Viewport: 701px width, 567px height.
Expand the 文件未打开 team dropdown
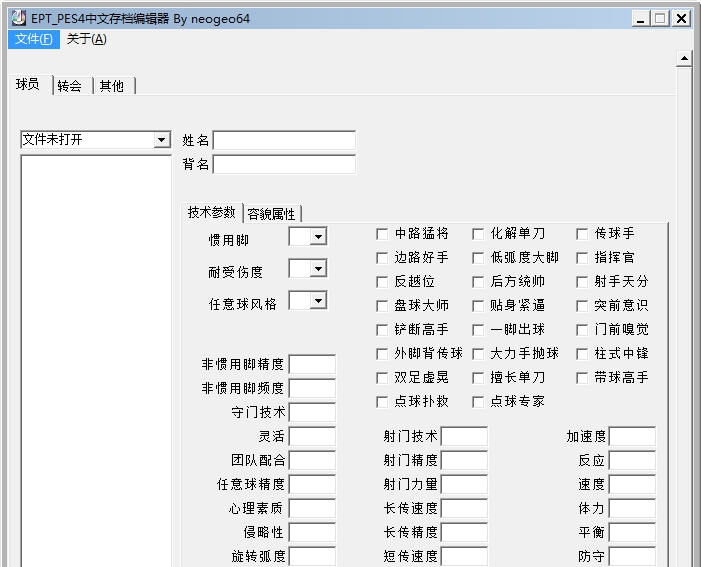click(x=162, y=140)
